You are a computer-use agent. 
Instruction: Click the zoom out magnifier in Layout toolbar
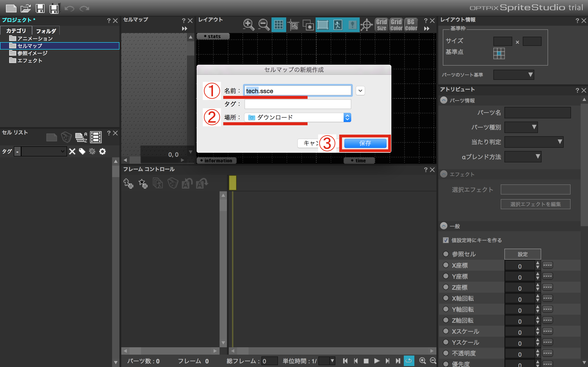pos(263,25)
